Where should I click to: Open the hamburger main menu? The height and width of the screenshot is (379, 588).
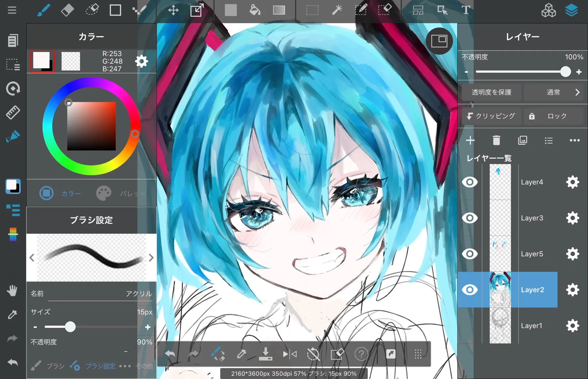(12, 10)
